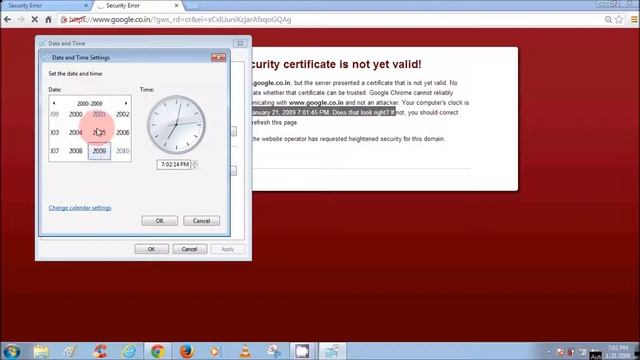Open the Chrome menu icon
Screen dimensions: 640x360
pos(634,20)
